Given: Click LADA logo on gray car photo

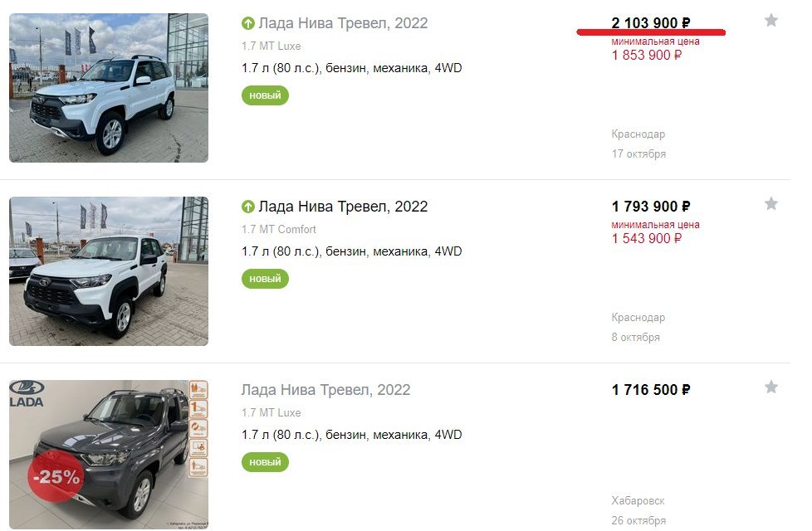Looking at the screenshot, I should coord(27,394).
